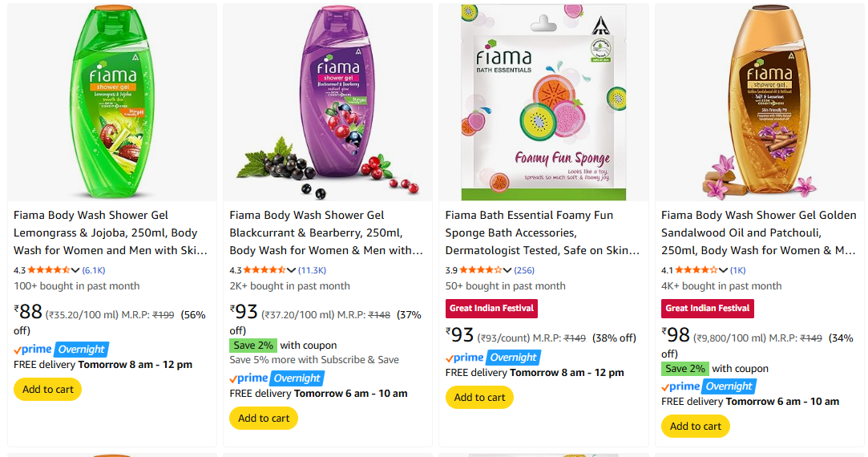Open Fiama Bath Essential Foamy Fun Sponge title
This screenshot has width=868, height=457.
(x=542, y=233)
